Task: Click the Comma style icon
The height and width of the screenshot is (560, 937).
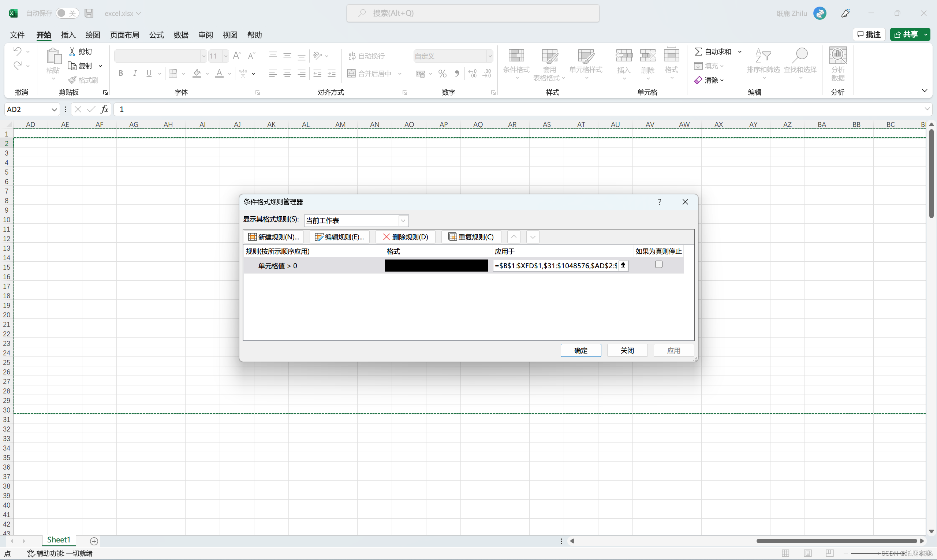Action: tap(457, 73)
